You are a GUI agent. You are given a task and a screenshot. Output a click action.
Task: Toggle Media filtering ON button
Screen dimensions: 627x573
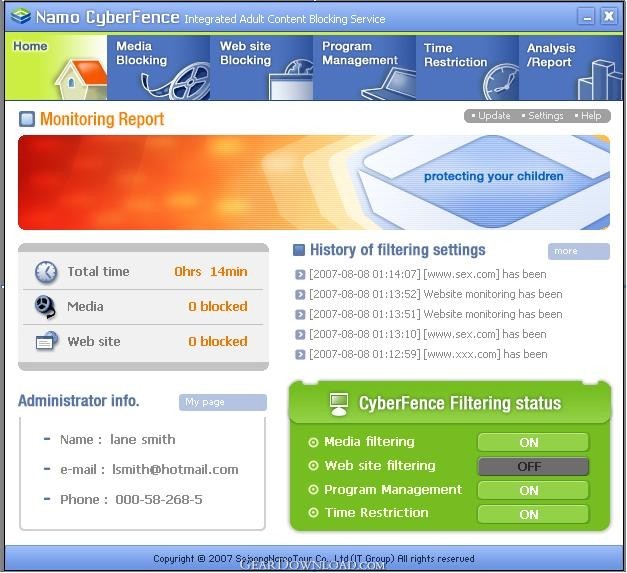click(x=533, y=443)
